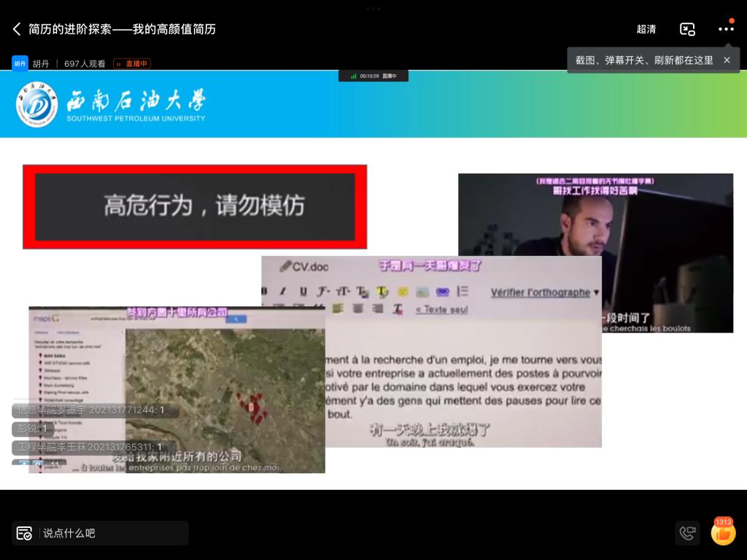
Task: Tap chat message from 信息学院罗振宇
Action: (95, 411)
